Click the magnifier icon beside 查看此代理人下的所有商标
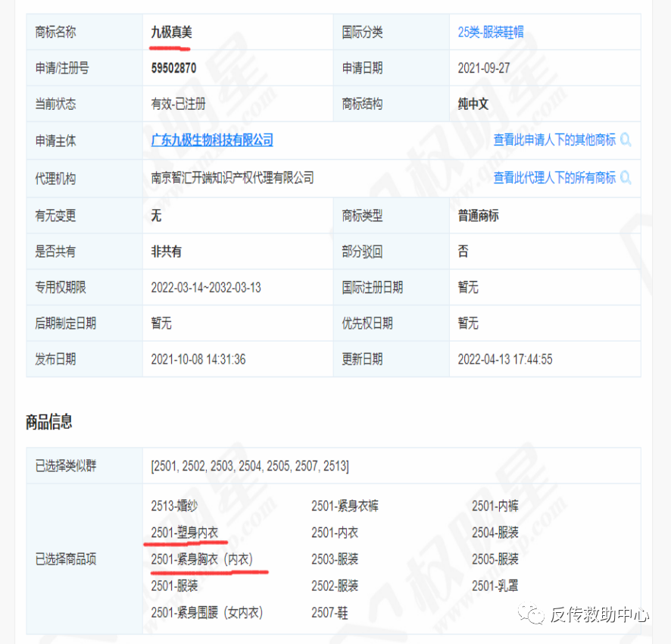This screenshot has width=671, height=644. (x=625, y=178)
